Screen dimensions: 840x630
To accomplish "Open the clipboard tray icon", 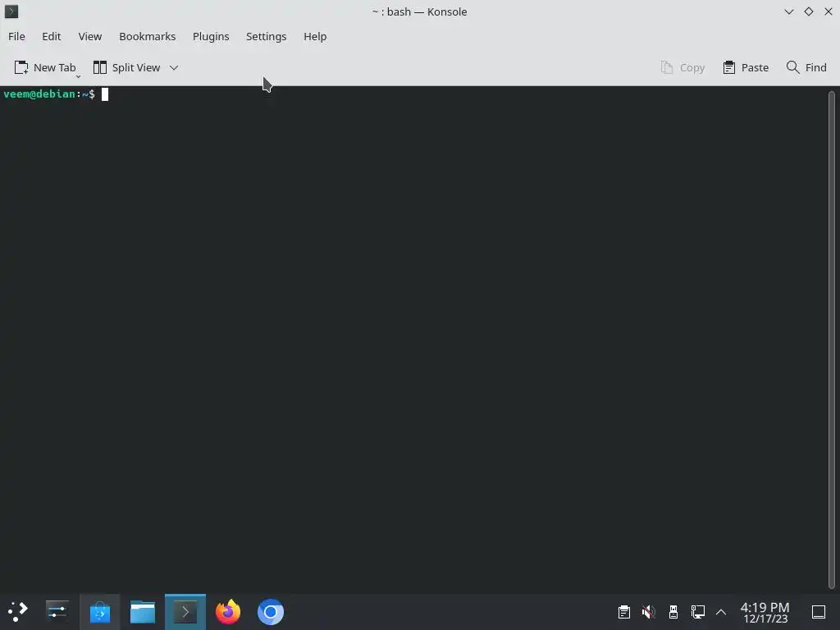I will (x=624, y=612).
